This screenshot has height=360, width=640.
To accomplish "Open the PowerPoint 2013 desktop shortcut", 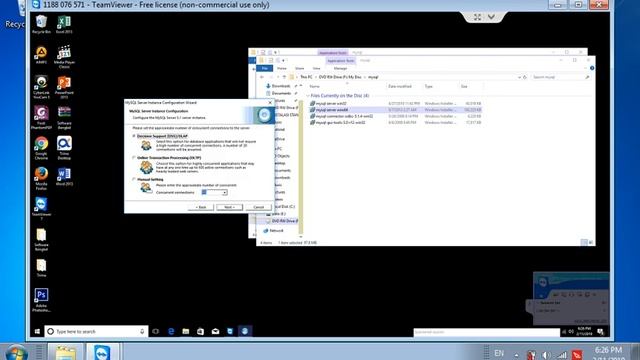I will click(x=64, y=87).
